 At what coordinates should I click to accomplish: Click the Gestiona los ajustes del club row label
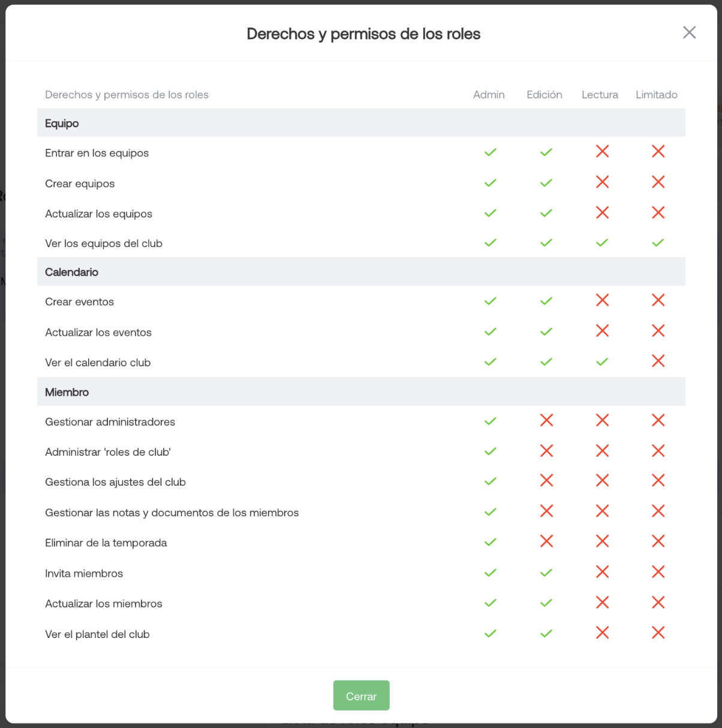click(x=115, y=482)
